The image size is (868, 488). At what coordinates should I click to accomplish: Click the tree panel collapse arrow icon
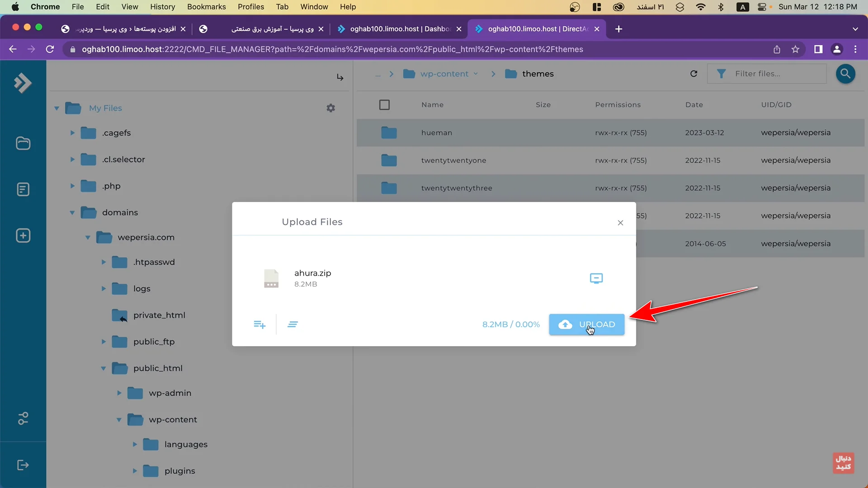[340, 77]
